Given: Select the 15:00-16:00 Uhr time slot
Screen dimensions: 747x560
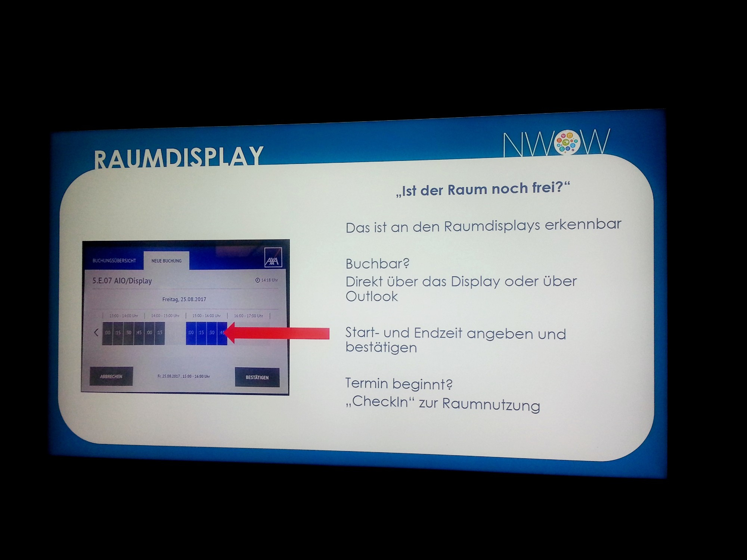Looking at the screenshot, I should (x=207, y=315).
